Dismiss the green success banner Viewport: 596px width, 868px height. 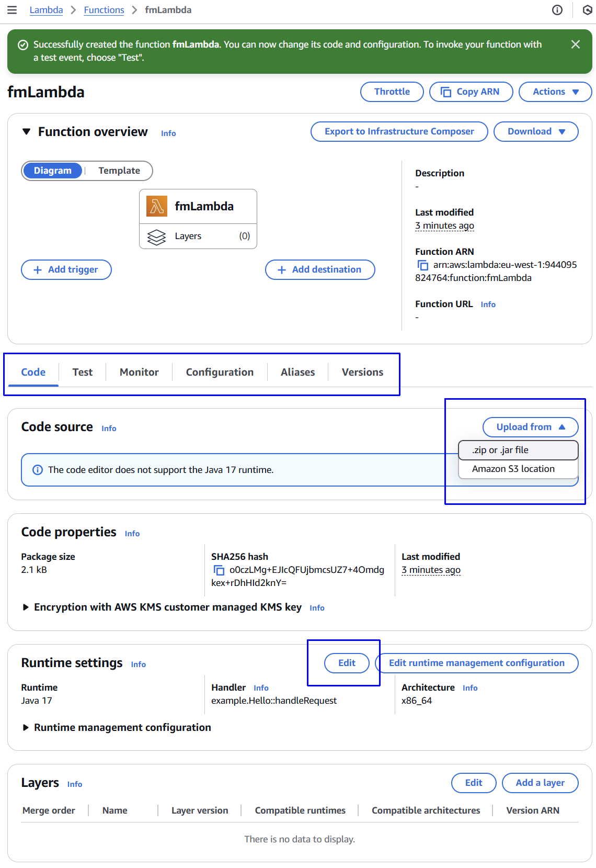click(576, 44)
